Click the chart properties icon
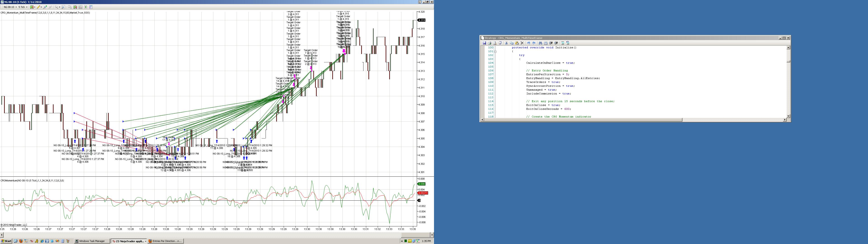This screenshot has width=868, height=244. pos(91,7)
